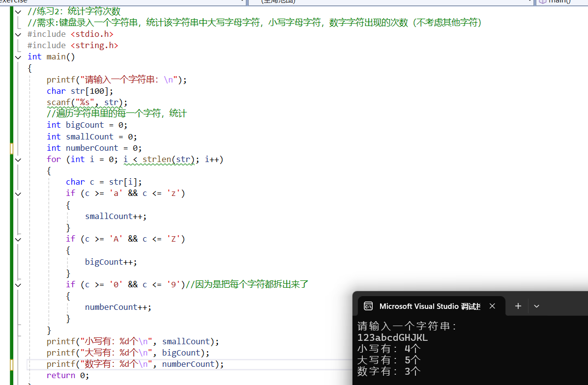588x385 pixels.
Task: Click the comment //遍历字符串里的每一个字符
Action: (117, 113)
